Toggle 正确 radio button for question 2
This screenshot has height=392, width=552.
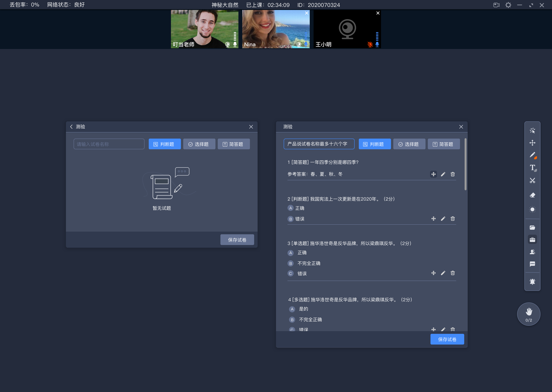[290, 208]
